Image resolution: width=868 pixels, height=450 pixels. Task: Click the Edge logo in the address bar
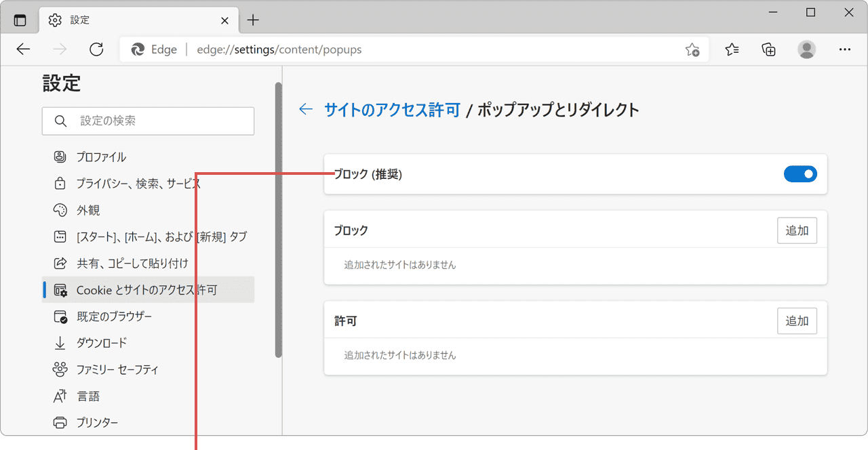tap(138, 49)
